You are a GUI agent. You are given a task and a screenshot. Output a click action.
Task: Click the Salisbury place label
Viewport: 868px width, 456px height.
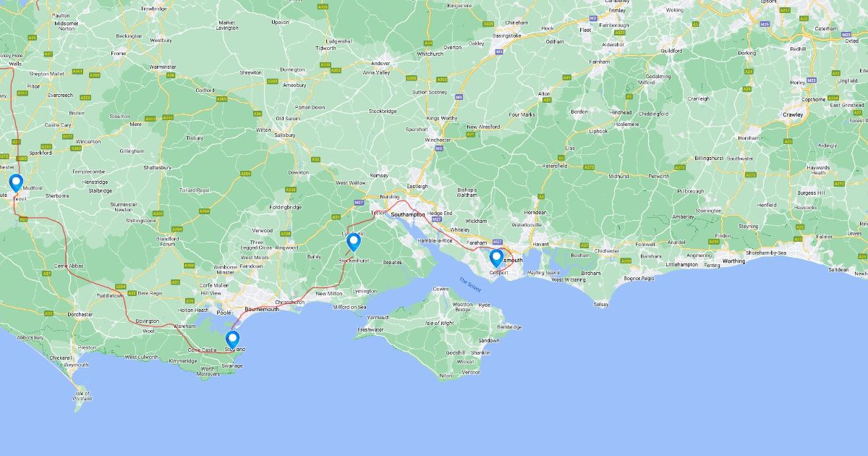click(285, 135)
